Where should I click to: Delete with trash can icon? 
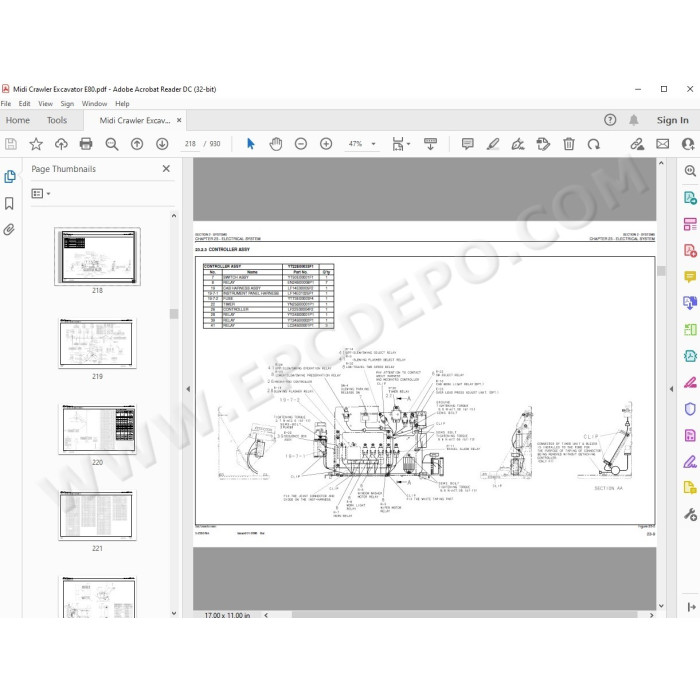(569, 144)
